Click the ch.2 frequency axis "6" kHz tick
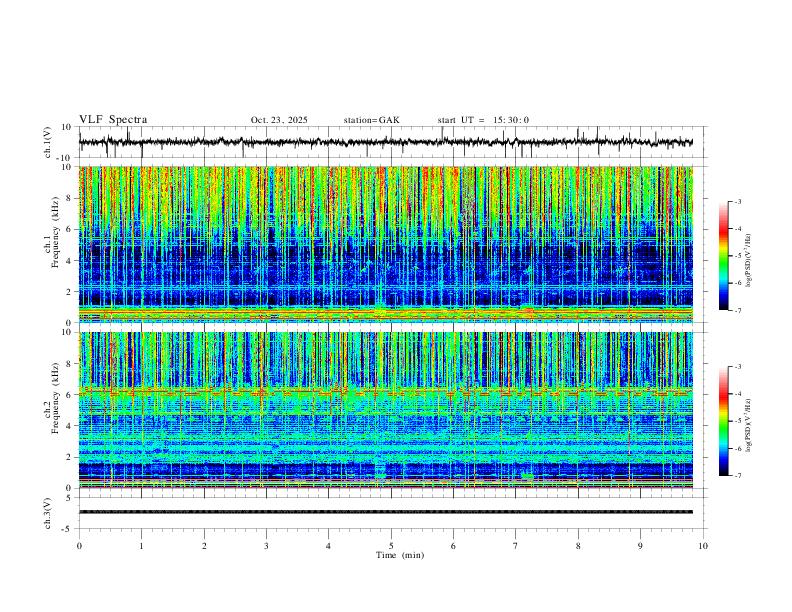 (70, 395)
